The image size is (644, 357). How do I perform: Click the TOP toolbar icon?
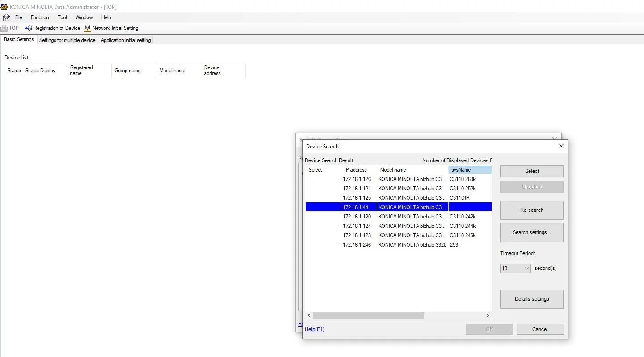point(4,28)
